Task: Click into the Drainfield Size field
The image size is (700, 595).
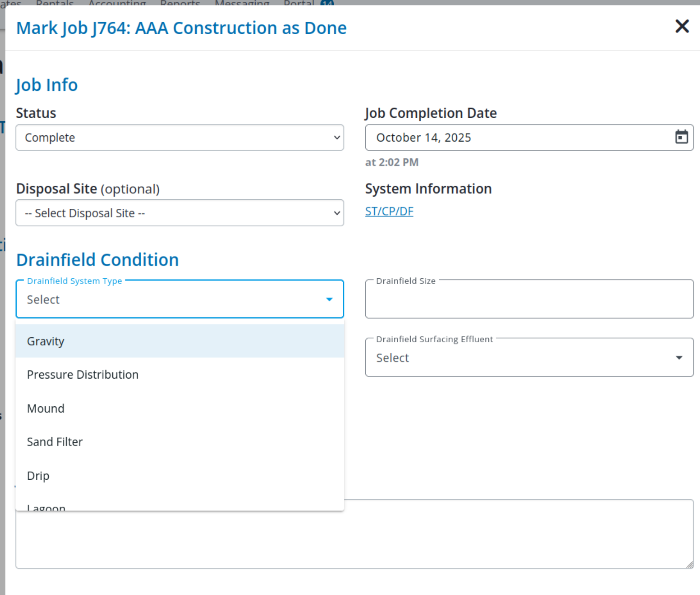Action: click(x=529, y=299)
